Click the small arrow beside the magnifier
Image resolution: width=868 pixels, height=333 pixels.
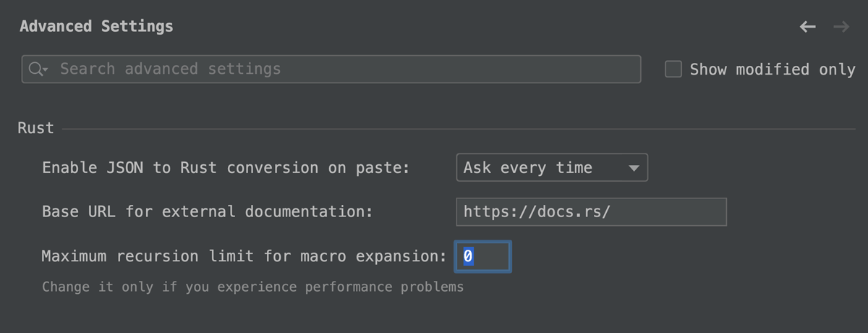(x=46, y=70)
